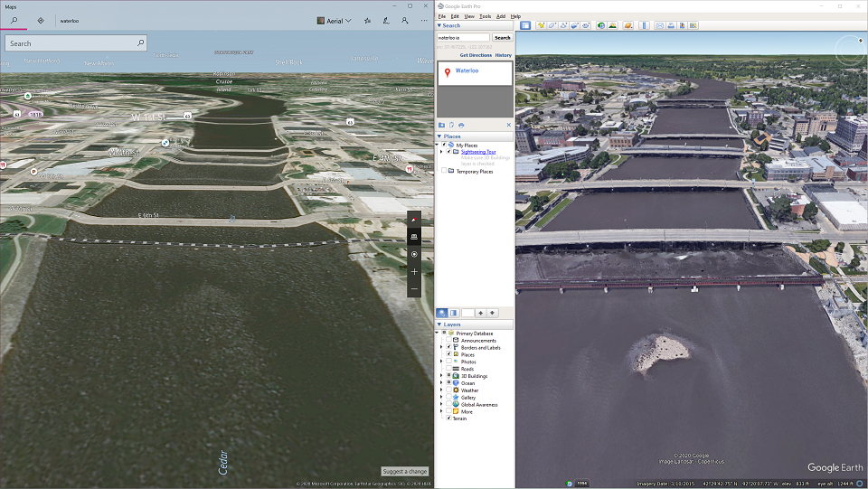The image size is (868, 489).
Task: Open Maps more options ellipsis
Action: pyautogui.click(x=424, y=21)
